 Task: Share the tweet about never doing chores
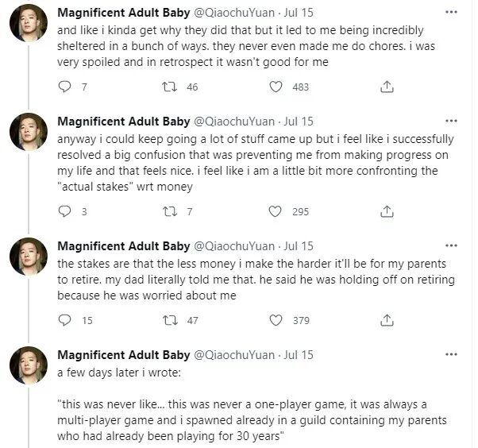pos(387,87)
